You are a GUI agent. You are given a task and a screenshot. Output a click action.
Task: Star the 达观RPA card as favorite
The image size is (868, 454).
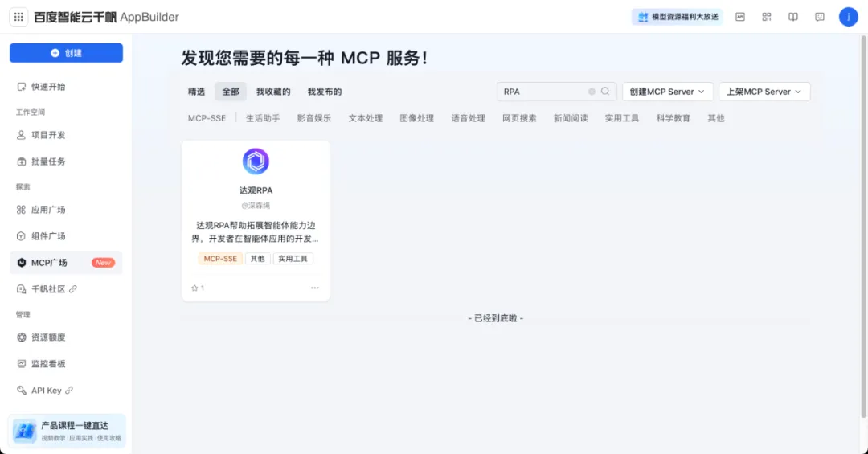(194, 288)
